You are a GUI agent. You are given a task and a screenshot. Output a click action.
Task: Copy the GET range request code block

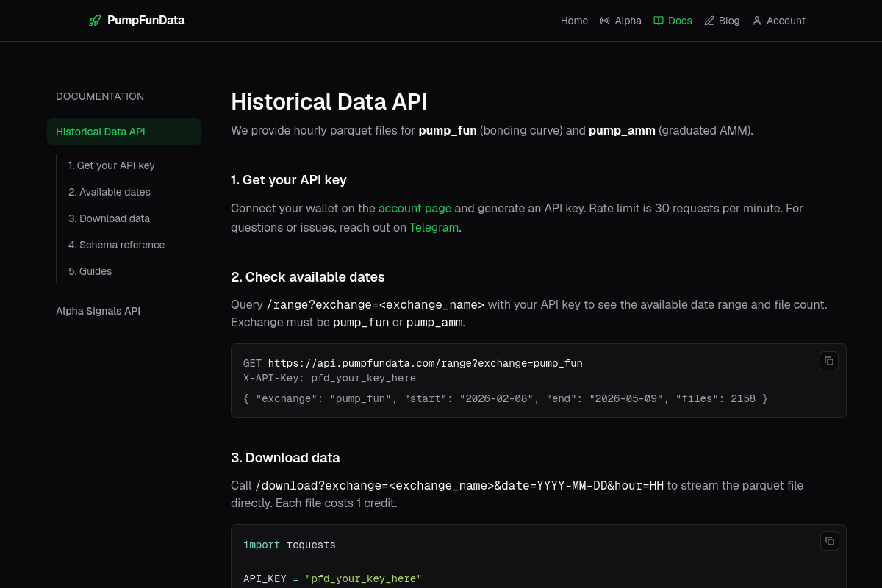[x=829, y=361]
